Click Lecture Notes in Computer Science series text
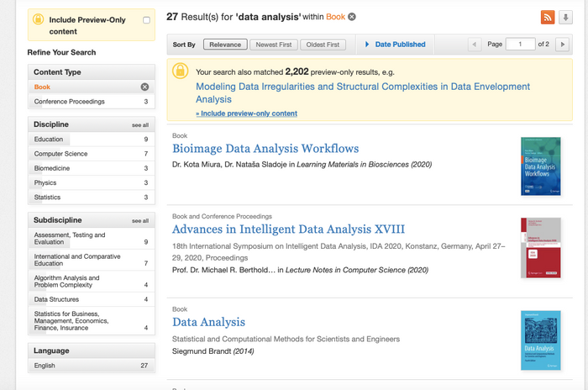 [x=345, y=270]
